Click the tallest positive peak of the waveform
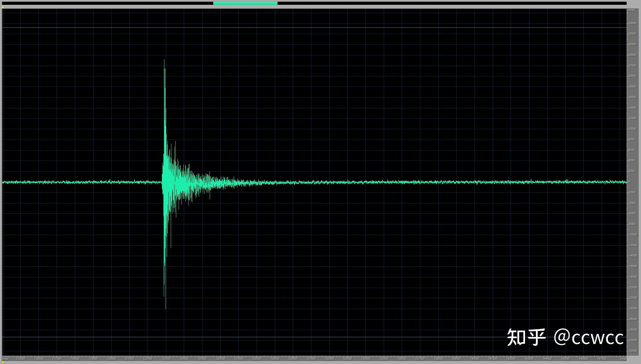The height and width of the screenshot is (364, 641). 164,61
